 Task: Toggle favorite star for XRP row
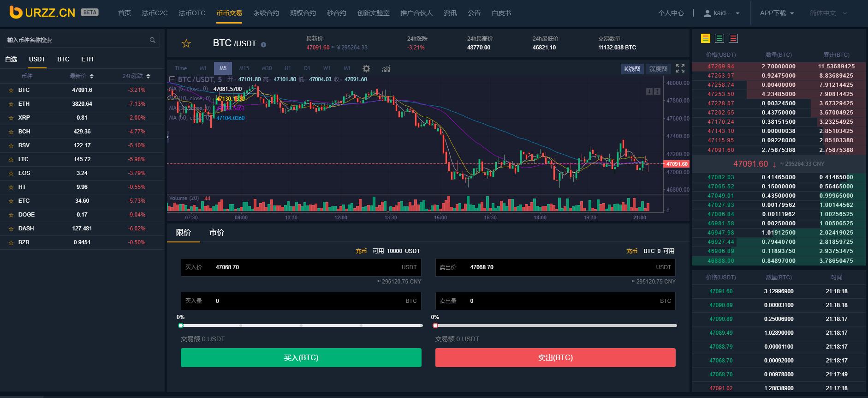[11, 118]
